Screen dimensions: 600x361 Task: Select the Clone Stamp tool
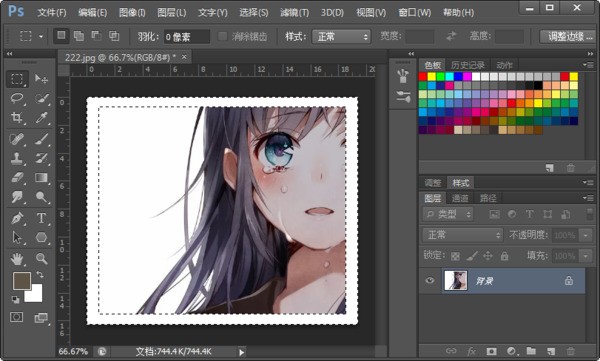[x=17, y=158]
